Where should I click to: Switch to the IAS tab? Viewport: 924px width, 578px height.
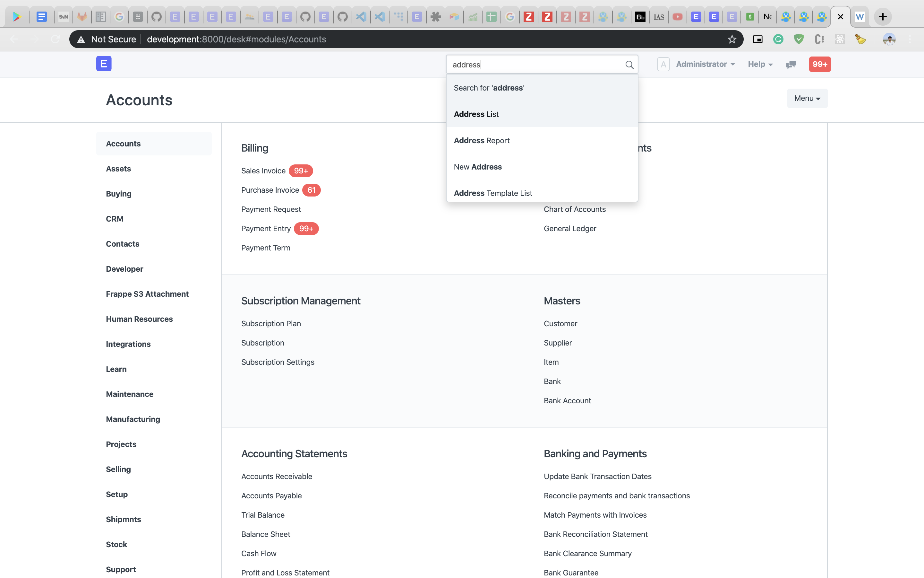(x=659, y=17)
